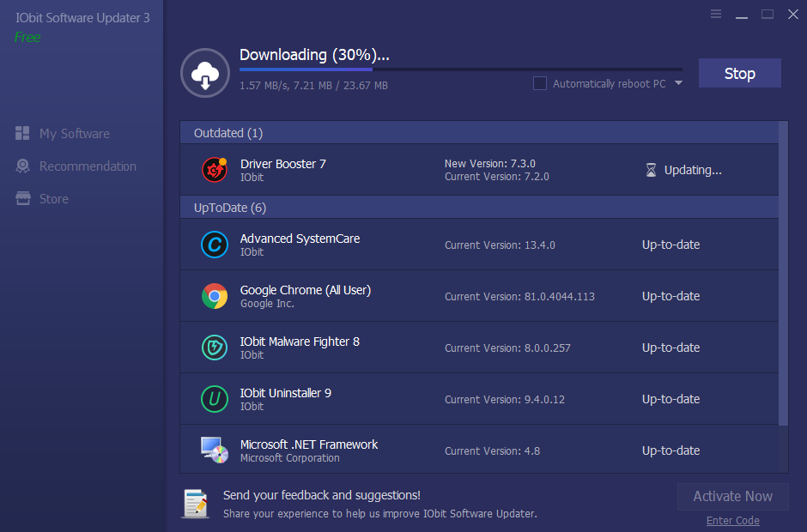Viewport: 807px width, 532px height.
Task: Stop the current download
Action: (x=739, y=73)
